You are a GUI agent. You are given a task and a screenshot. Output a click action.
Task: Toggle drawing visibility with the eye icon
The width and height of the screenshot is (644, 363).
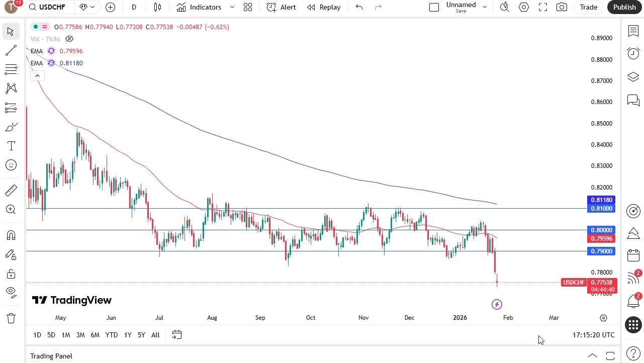tap(11, 293)
